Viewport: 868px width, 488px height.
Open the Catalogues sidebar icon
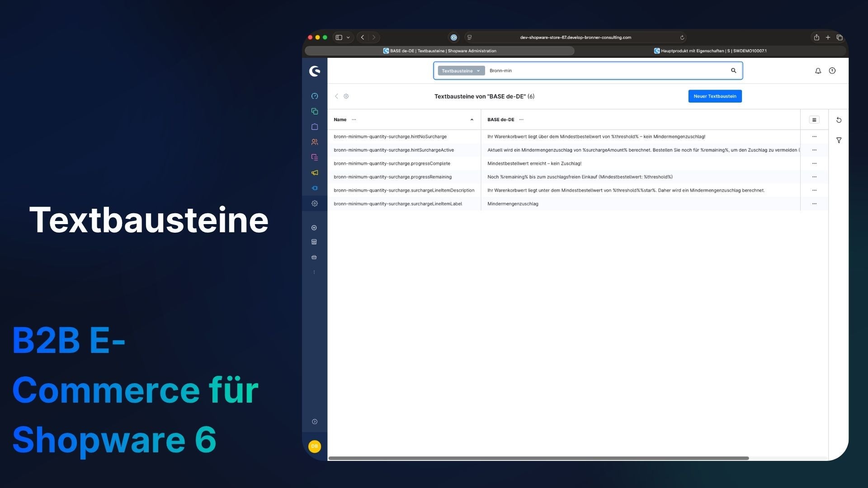pyautogui.click(x=315, y=111)
